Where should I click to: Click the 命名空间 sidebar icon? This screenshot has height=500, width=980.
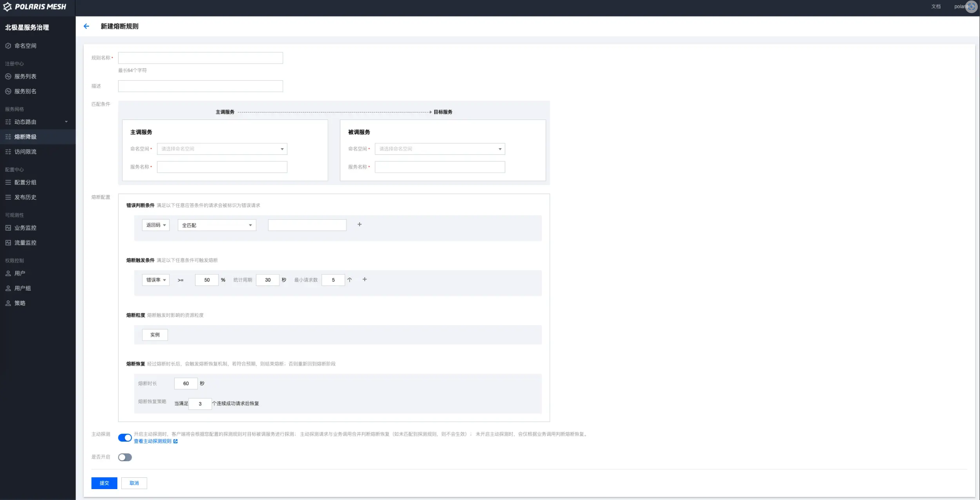(x=8, y=46)
